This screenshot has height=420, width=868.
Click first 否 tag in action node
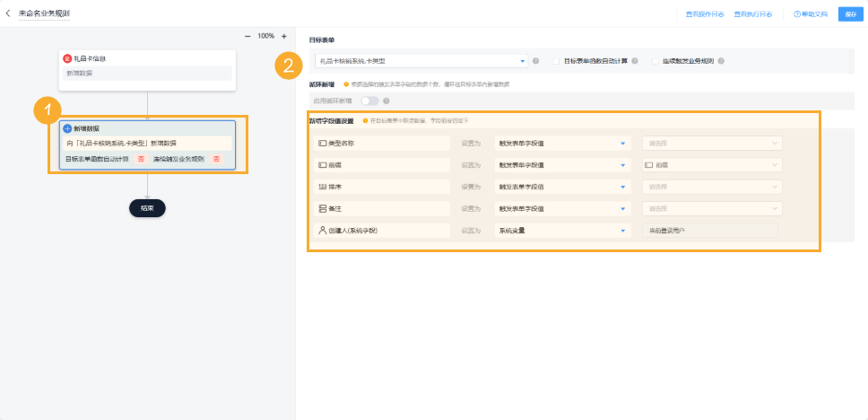point(141,159)
